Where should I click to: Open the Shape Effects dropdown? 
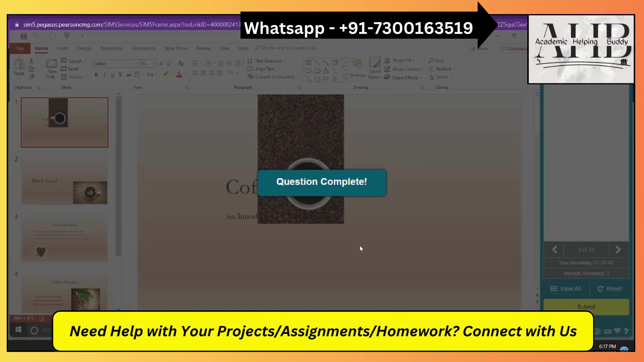(403, 77)
